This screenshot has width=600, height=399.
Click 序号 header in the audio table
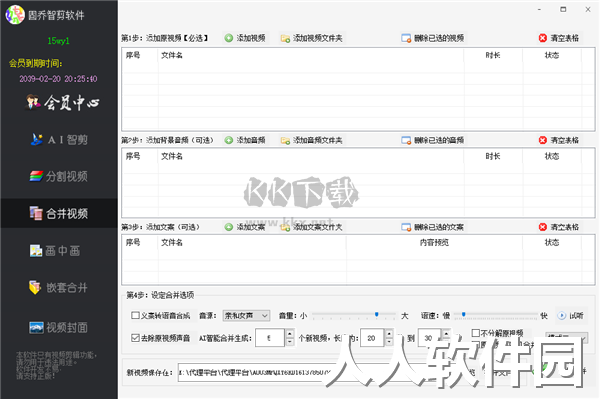pos(133,156)
